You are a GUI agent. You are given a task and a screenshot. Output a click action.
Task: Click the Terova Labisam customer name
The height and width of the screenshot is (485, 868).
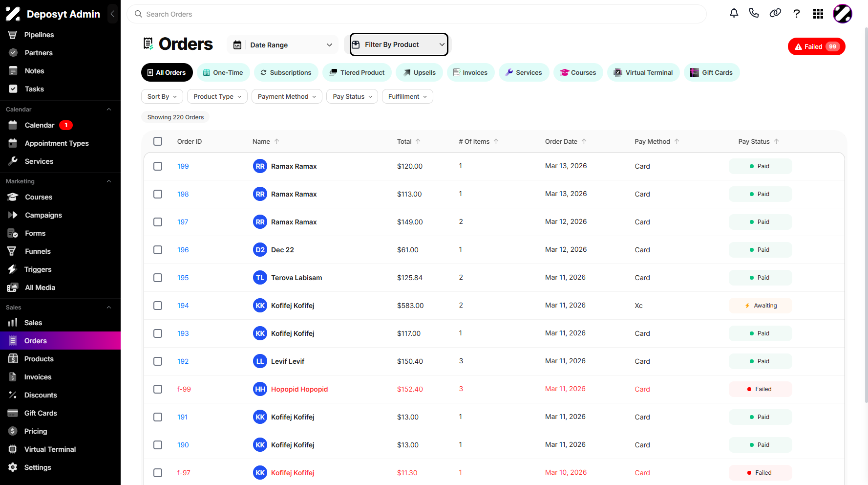(296, 278)
